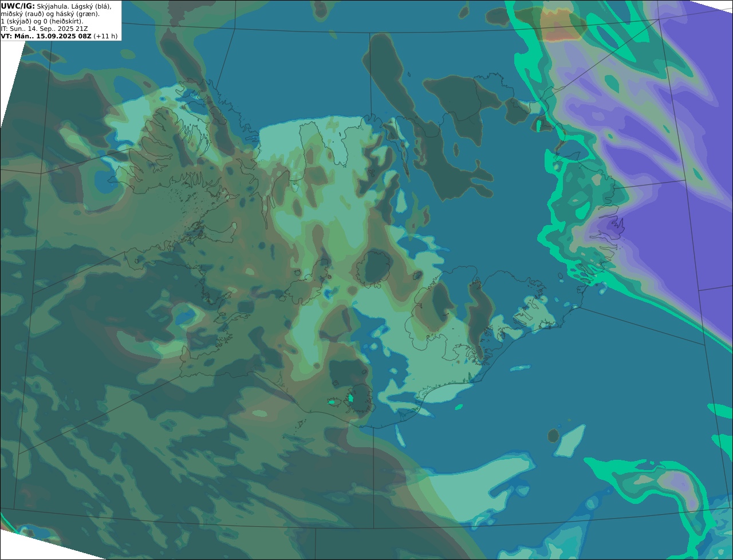Click the "UWC/IG:" bold title label

tap(18, 6)
